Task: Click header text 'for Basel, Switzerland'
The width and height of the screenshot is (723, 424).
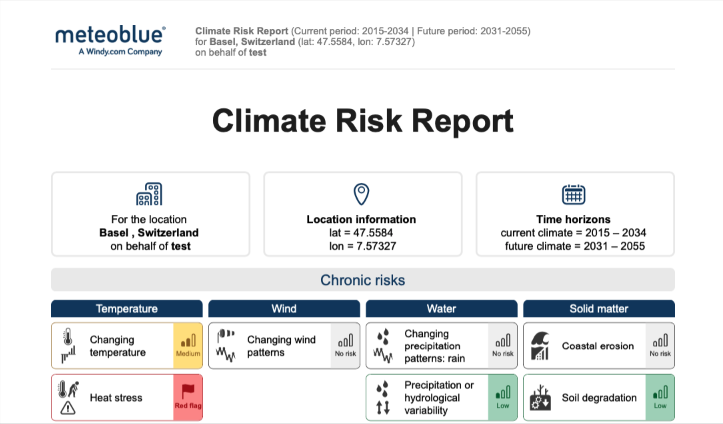Action: (245, 42)
